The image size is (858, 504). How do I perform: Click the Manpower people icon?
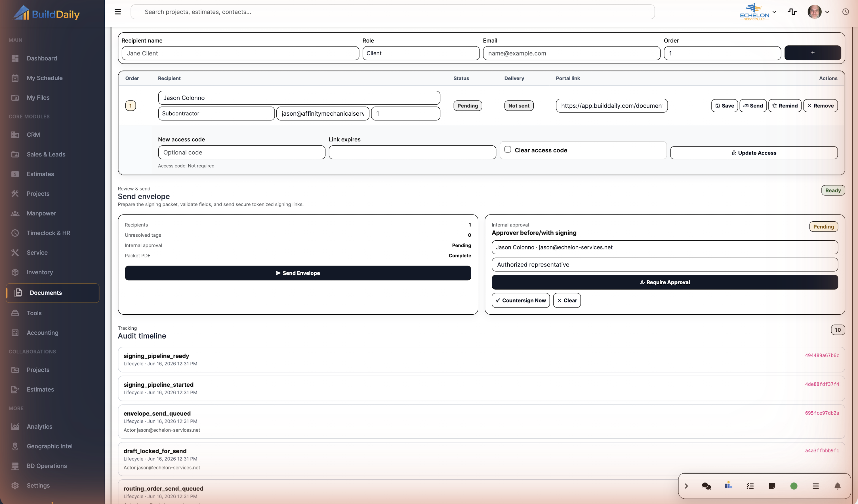pos(15,213)
